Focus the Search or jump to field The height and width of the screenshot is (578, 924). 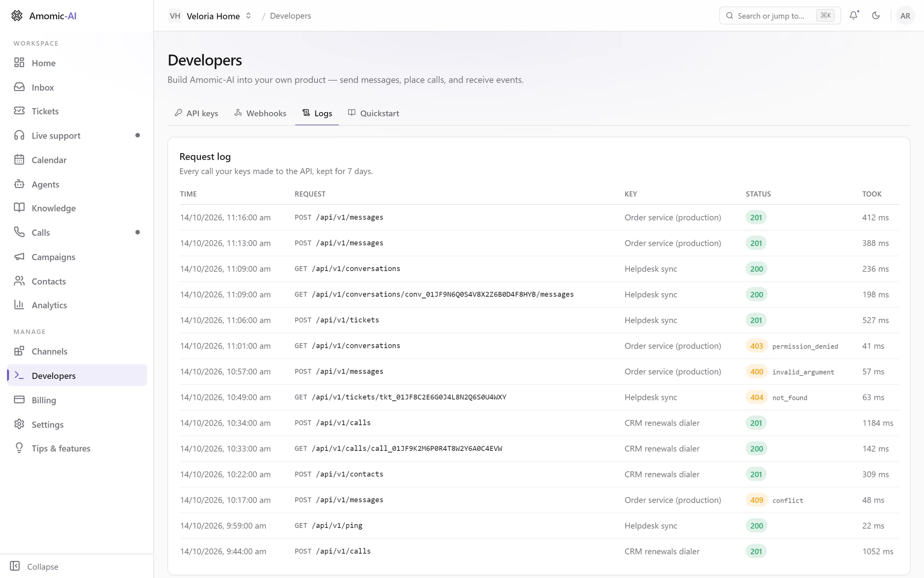coord(780,16)
